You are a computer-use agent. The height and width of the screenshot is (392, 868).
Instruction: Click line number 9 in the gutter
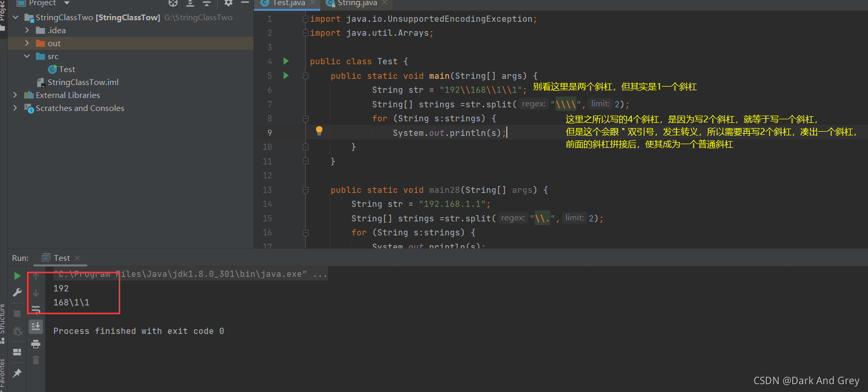(269, 133)
